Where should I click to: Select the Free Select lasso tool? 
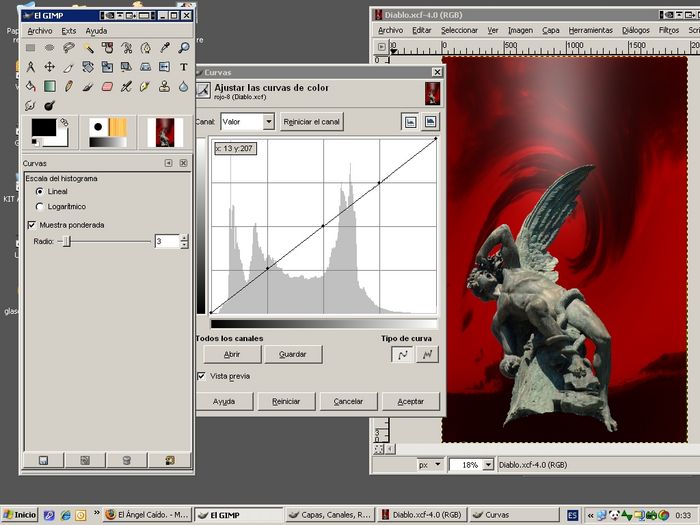click(69, 48)
